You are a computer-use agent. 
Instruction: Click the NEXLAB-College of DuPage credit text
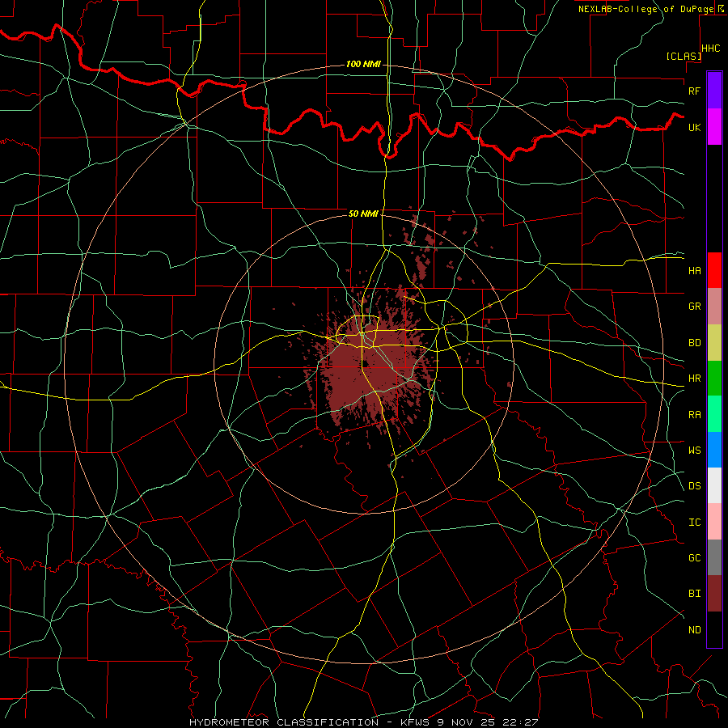(646, 9)
